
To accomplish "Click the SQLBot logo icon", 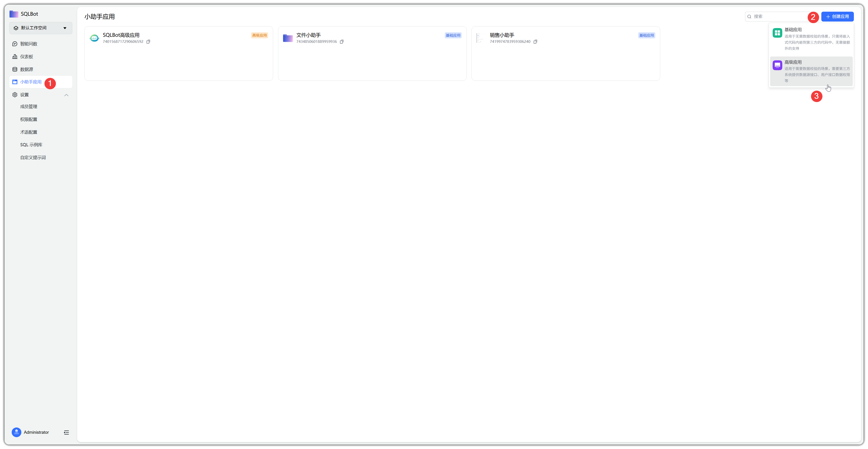I will point(14,14).
